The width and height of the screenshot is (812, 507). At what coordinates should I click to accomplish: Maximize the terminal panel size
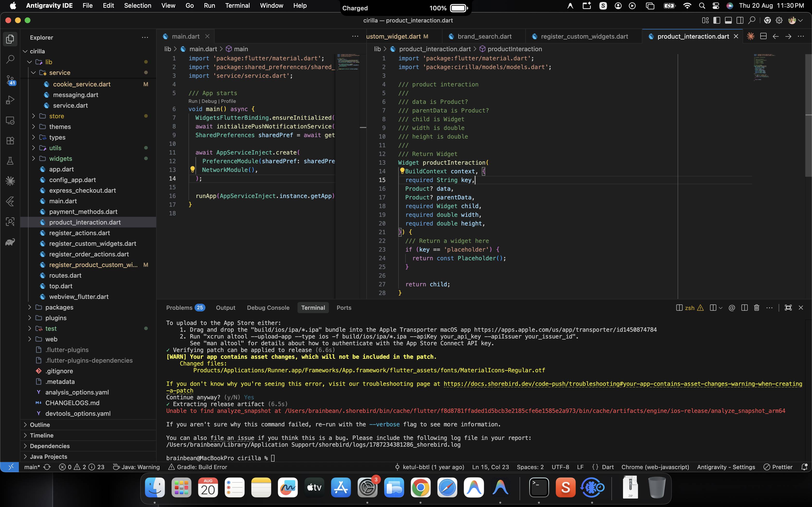click(x=788, y=308)
